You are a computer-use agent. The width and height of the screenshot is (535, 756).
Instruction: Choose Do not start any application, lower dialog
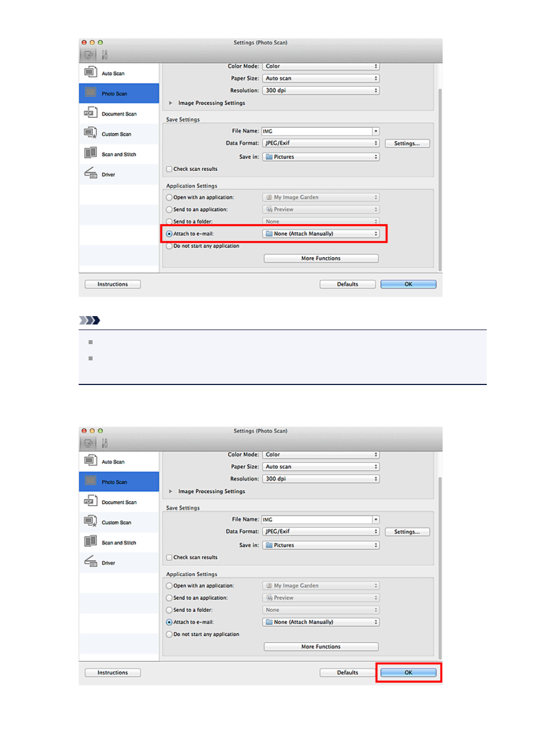[169, 634]
